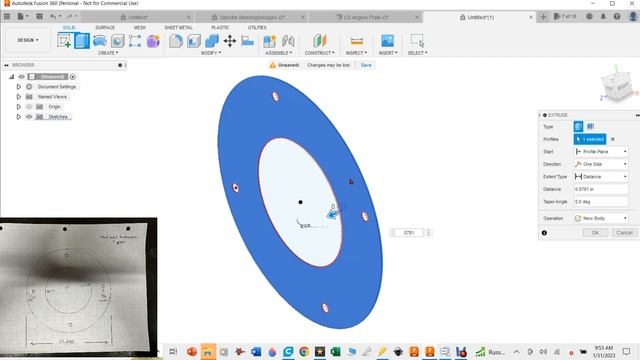This screenshot has width=640, height=360.
Task: Open the Extent Type Distance dropdown
Action: click(601, 177)
